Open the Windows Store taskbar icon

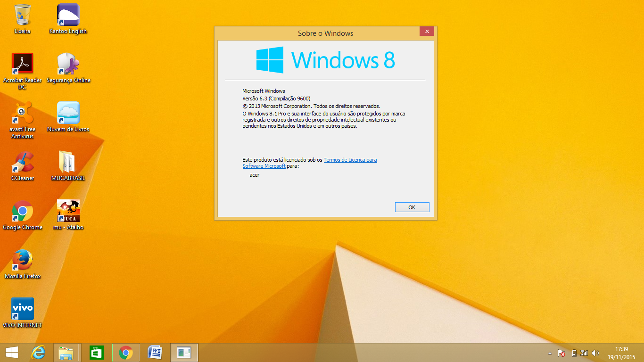(x=96, y=352)
